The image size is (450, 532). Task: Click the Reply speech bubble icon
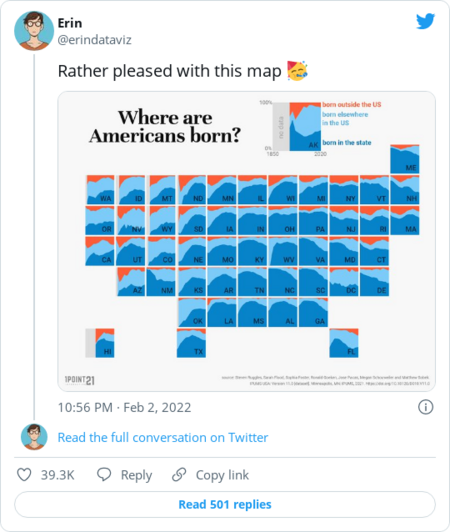104,474
